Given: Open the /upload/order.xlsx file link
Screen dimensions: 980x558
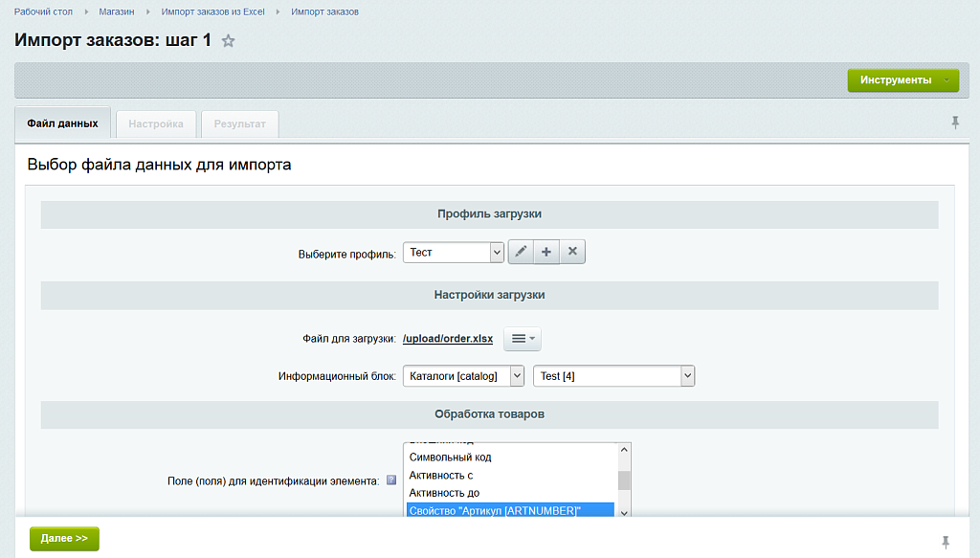Looking at the screenshot, I should (447, 339).
